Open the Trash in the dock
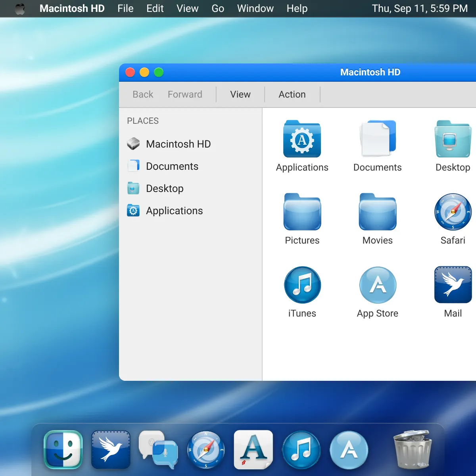The height and width of the screenshot is (476, 476). 412,450
